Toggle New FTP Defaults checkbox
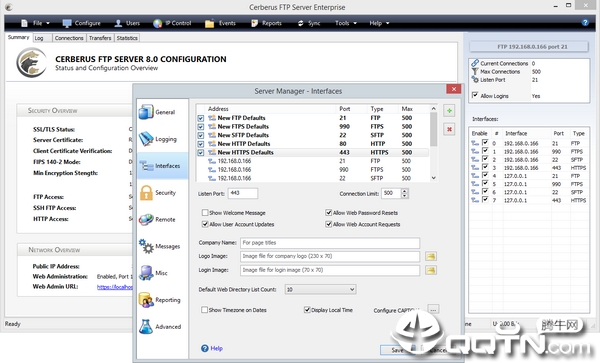The height and width of the screenshot is (363, 600). click(x=201, y=118)
